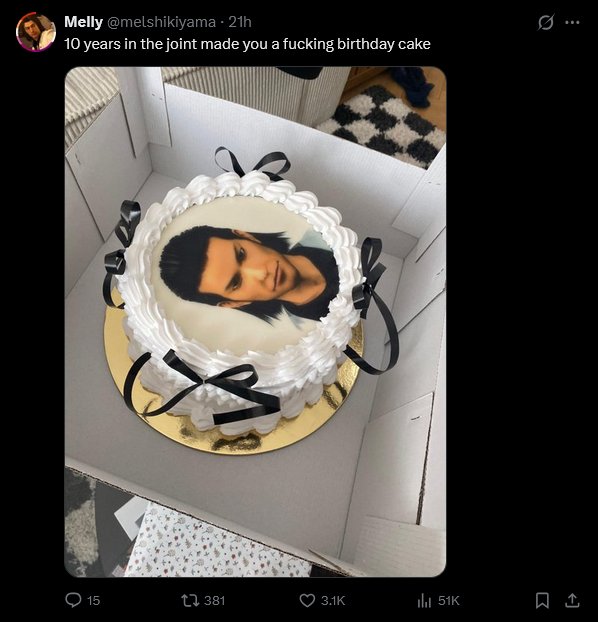Image resolution: width=598 pixels, height=622 pixels.
Task: Click the 3.1K likes count
Action: [x=333, y=601]
